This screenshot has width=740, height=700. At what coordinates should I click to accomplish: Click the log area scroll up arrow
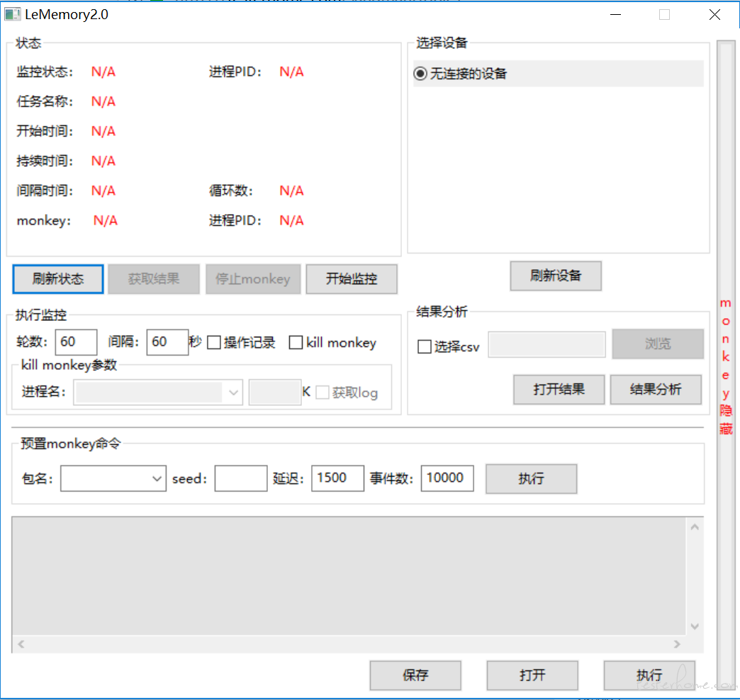(695, 527)
